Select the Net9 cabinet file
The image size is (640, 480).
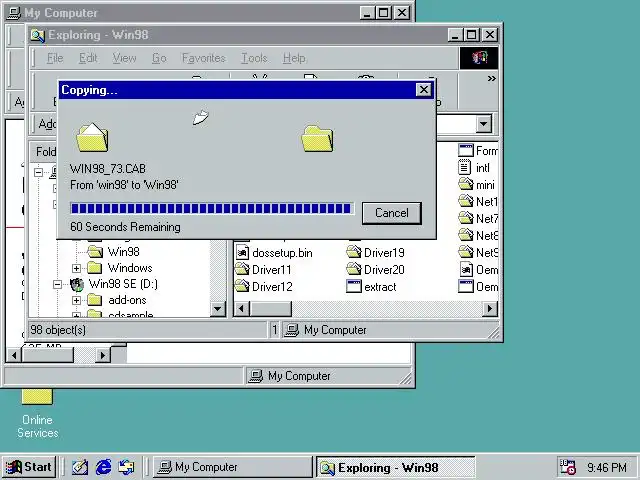[x=478, y=253]
